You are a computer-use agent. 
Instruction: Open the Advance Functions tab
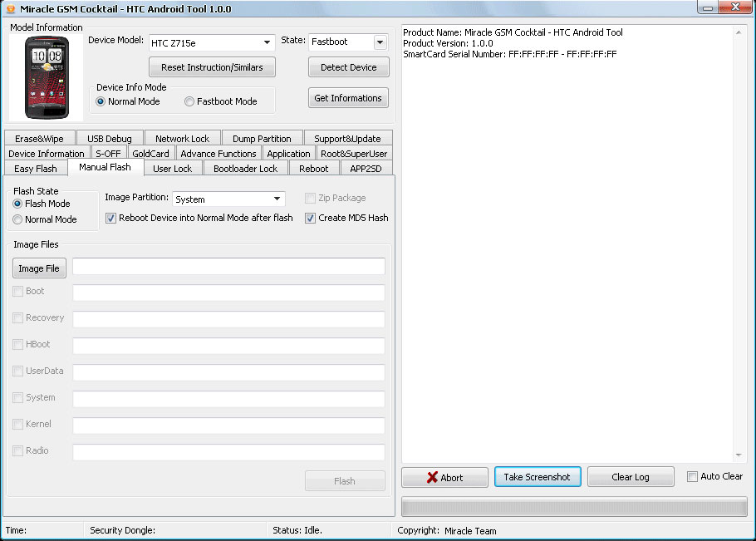tap(218, 154)
